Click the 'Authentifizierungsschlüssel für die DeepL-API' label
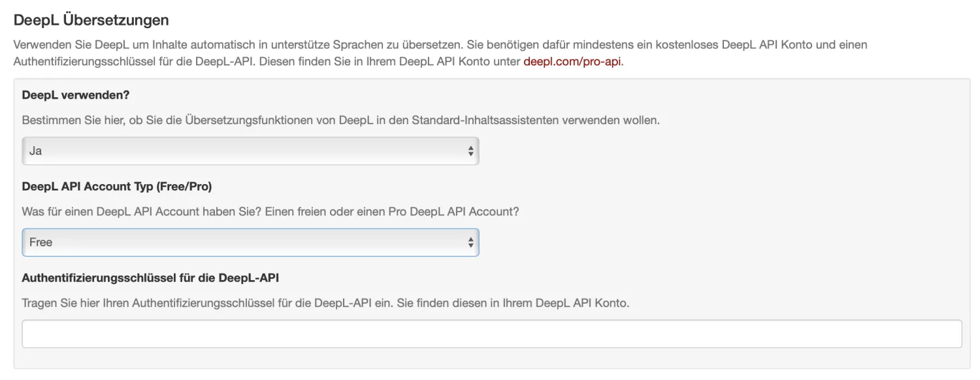 point(150,277)
